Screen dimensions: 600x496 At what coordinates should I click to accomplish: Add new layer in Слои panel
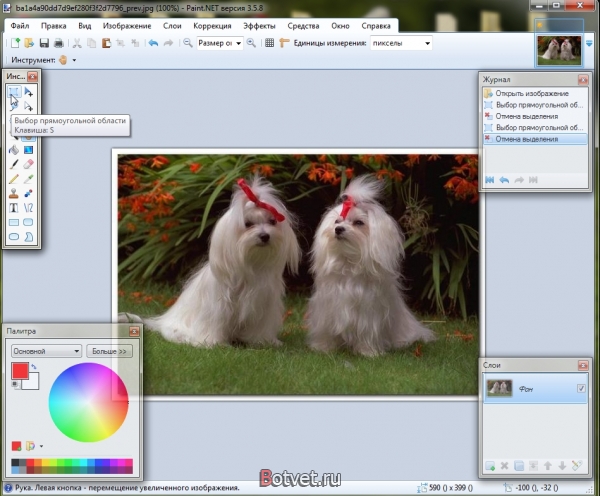coord(490,466)
